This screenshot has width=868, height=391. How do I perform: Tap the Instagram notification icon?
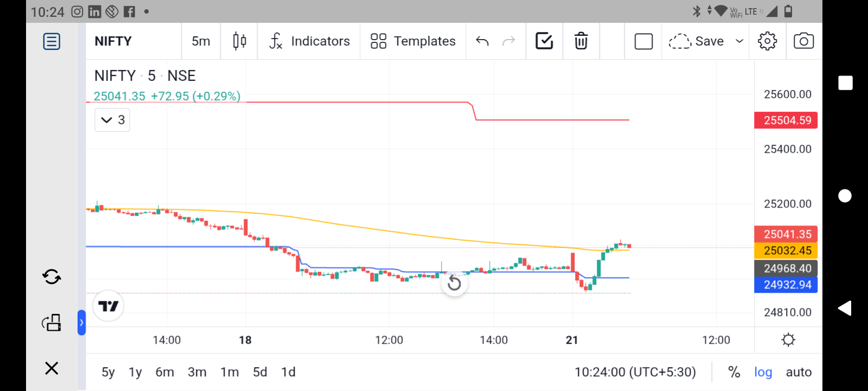tap(77, 11)
